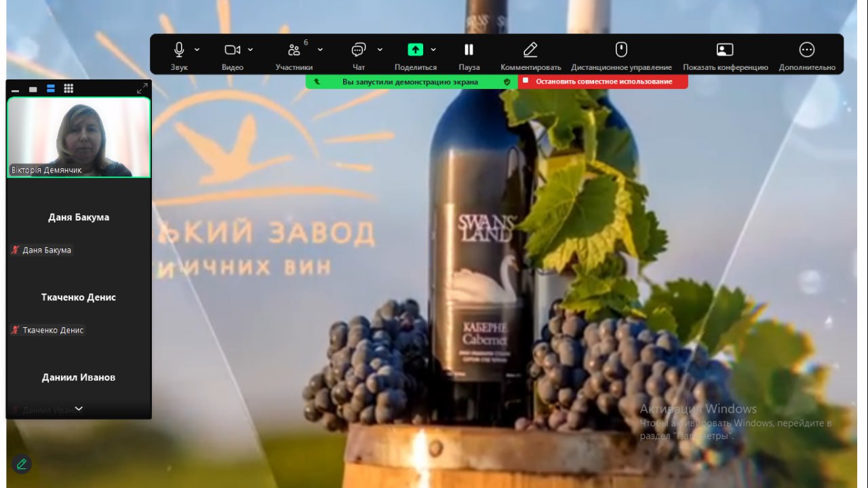Click the arrow icon at green bar's left end
868x488 pixels.
click(x=317, y=81)
